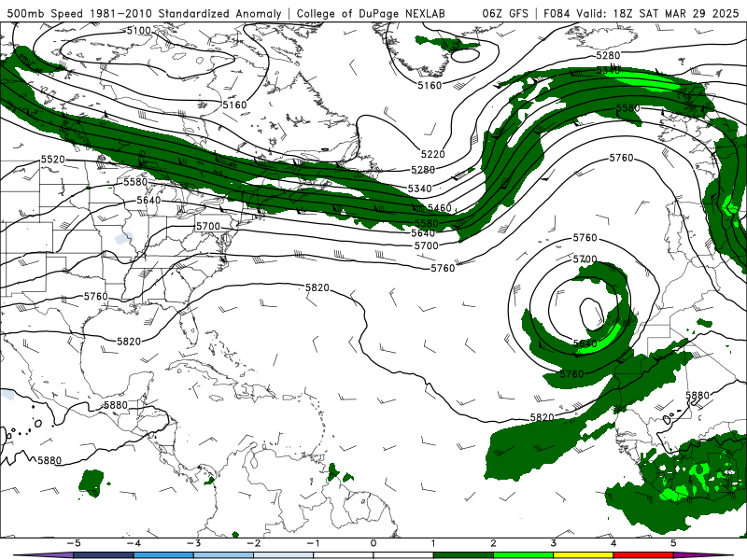Click the 5220 contour label
Viewport: 747px width, 560px height.
pyautogui.click(x=432, y=154)
